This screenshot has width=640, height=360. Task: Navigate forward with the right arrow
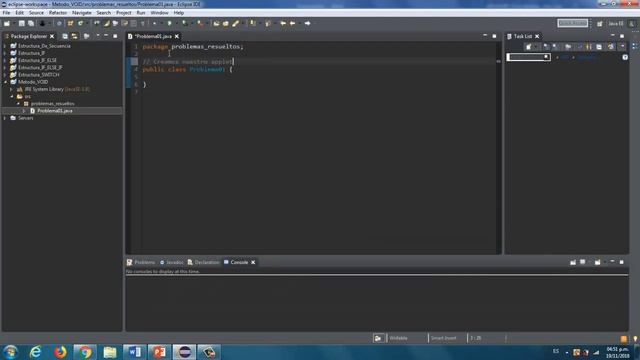[x=307, y=24]
